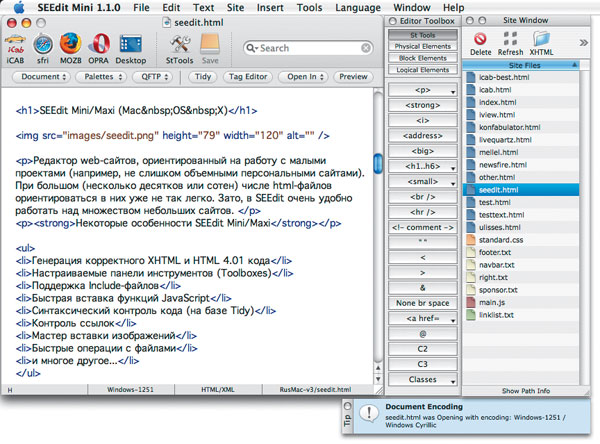
Task: Open the Language menu
Action: (x=358, y=7)
